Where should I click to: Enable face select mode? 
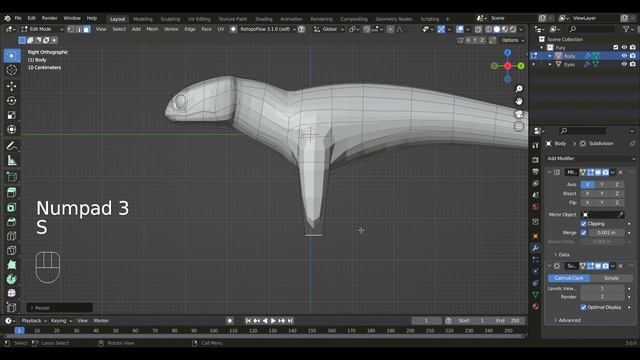click(86, 29)
